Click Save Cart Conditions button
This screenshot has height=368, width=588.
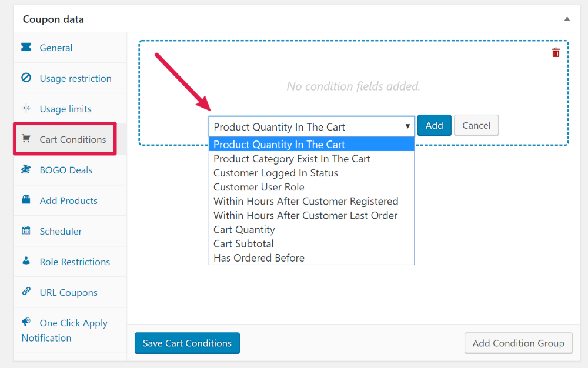coord(187,343)
